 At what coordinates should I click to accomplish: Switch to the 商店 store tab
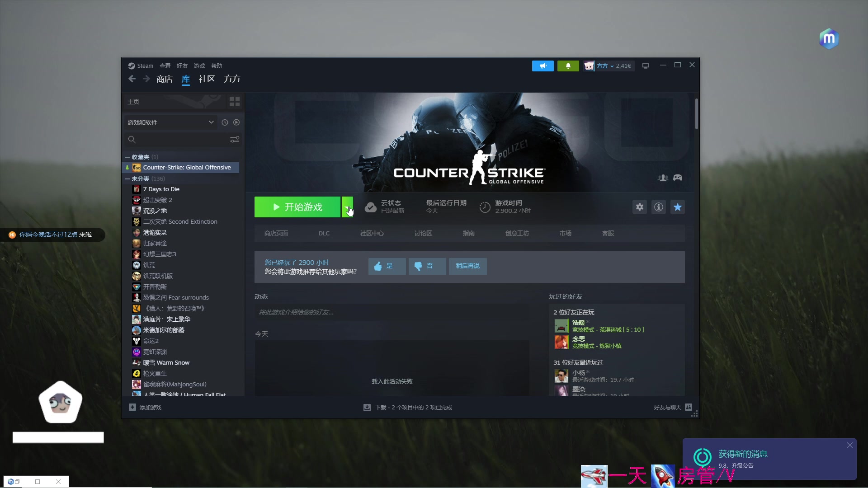pos(165,79)
